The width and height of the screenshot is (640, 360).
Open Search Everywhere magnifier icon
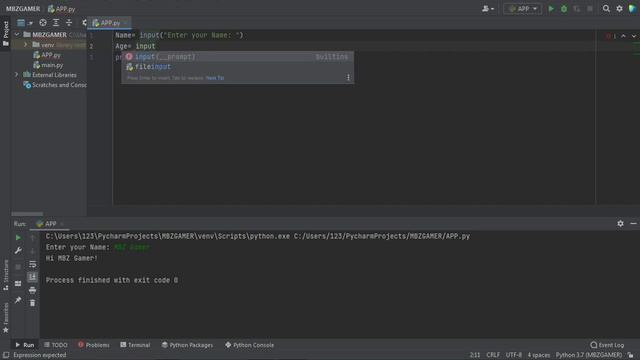pos(606,9)
